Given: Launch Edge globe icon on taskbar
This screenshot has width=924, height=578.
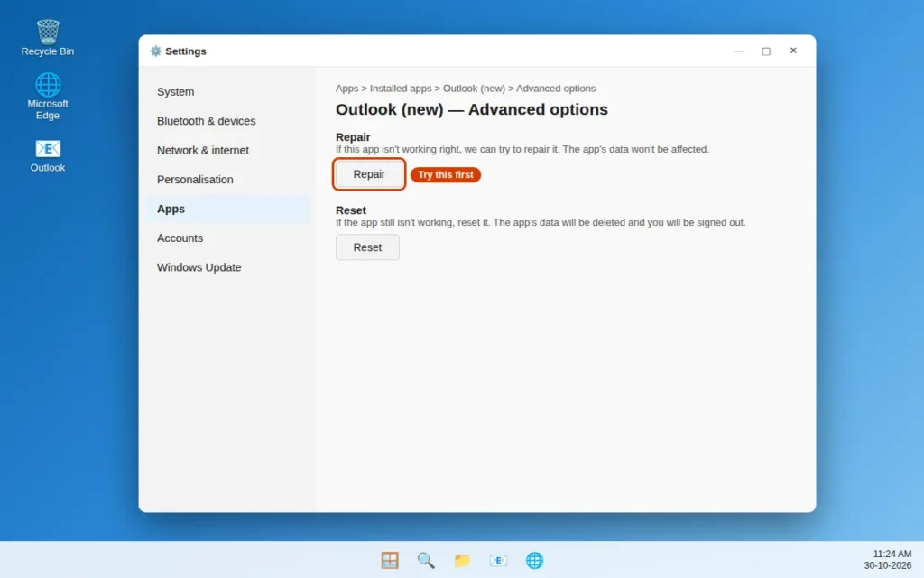Looking at the screenshot, I should click(534, 560).
